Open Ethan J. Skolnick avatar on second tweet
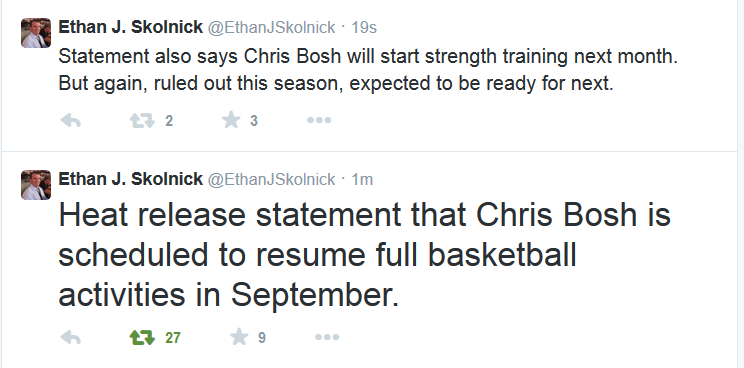 (x=36, y=185)
